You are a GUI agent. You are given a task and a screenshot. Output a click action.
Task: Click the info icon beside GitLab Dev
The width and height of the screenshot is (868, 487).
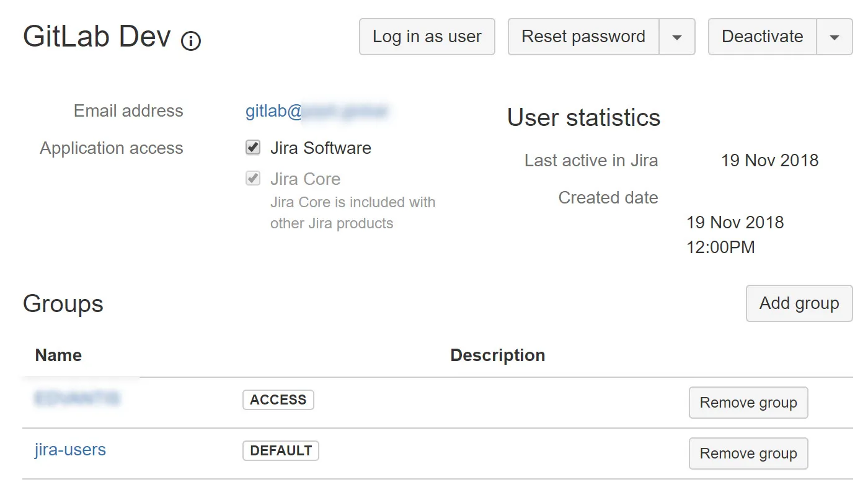pos(191,41)
